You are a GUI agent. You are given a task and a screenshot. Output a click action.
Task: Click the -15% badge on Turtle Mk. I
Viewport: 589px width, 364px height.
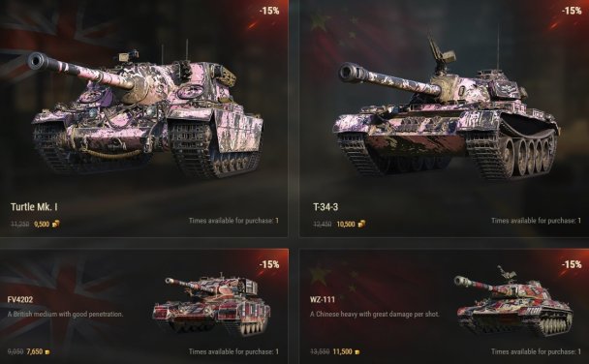pyautogui.click(x=269, y=11)
